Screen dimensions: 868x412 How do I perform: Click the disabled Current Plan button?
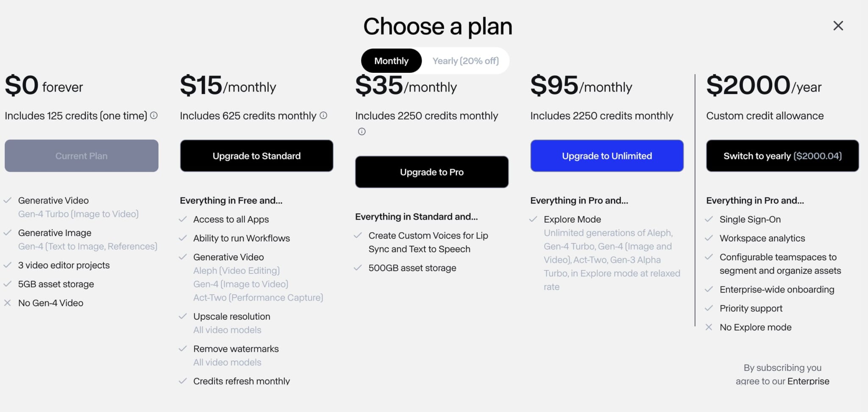81,156
